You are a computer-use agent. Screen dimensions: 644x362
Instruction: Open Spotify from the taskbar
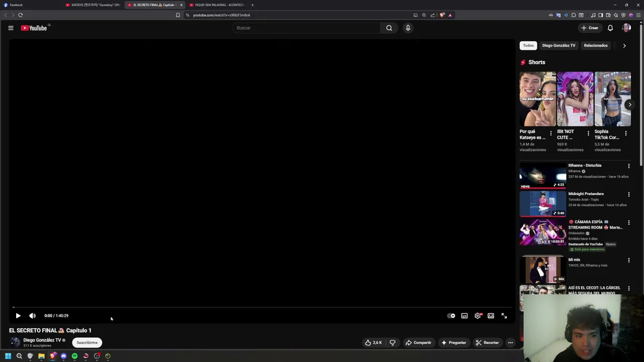coord(74,356)
